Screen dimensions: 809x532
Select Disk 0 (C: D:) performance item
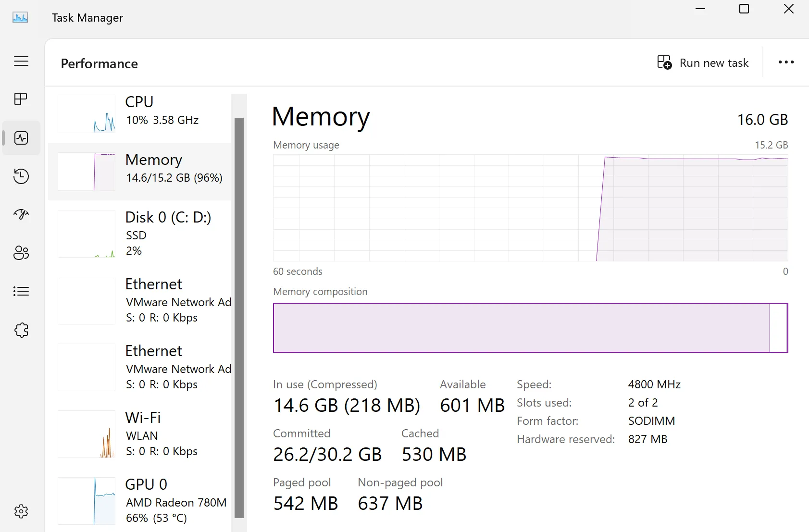coord(139,234)
